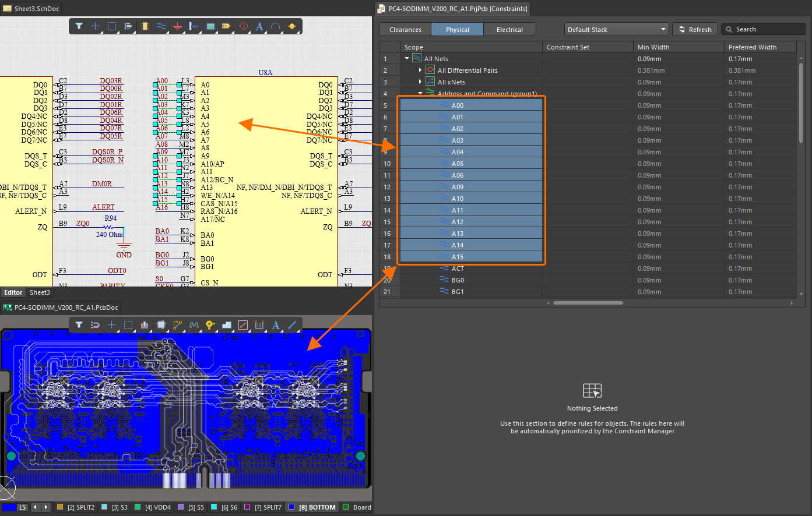Screen dimensions: 812x516
Task: Choose the PCB dimension tool icon
Action: click(x=259, y=325)
